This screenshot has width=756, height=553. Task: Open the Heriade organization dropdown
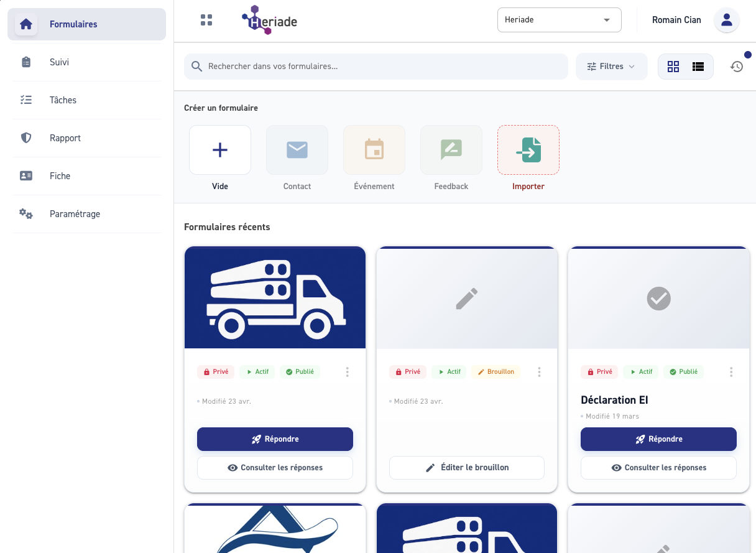[560, 20]
